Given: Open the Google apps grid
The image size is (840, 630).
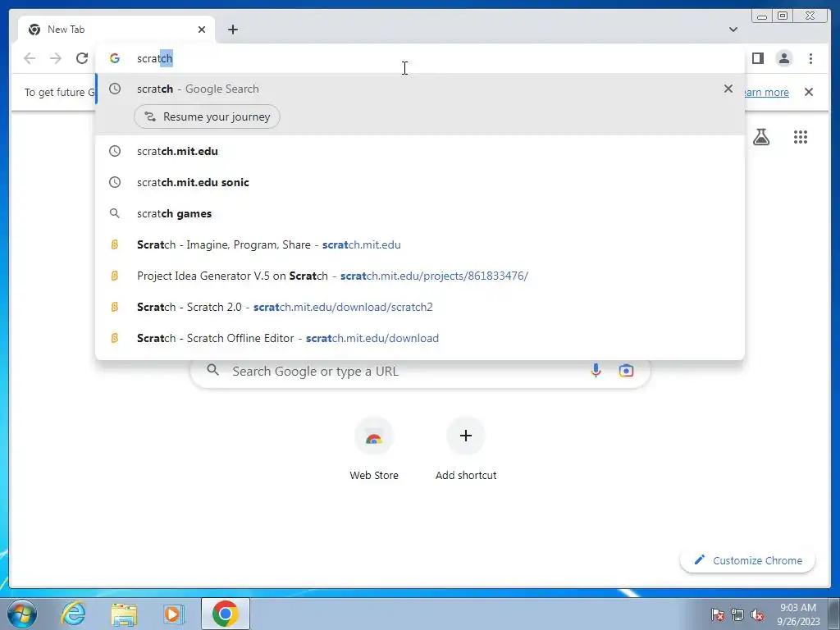Looking at the screenshot, I should (801, 137).
